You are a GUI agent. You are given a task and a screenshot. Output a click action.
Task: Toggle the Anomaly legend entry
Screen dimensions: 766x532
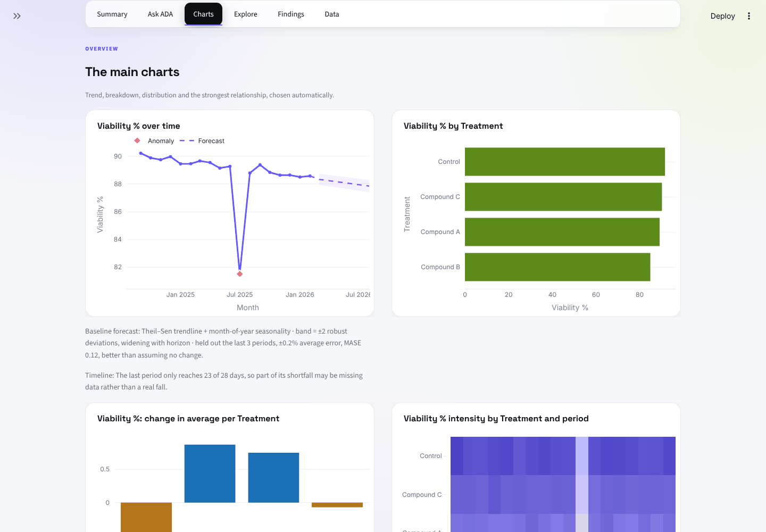pyautogui.click(x=154, y=141)
